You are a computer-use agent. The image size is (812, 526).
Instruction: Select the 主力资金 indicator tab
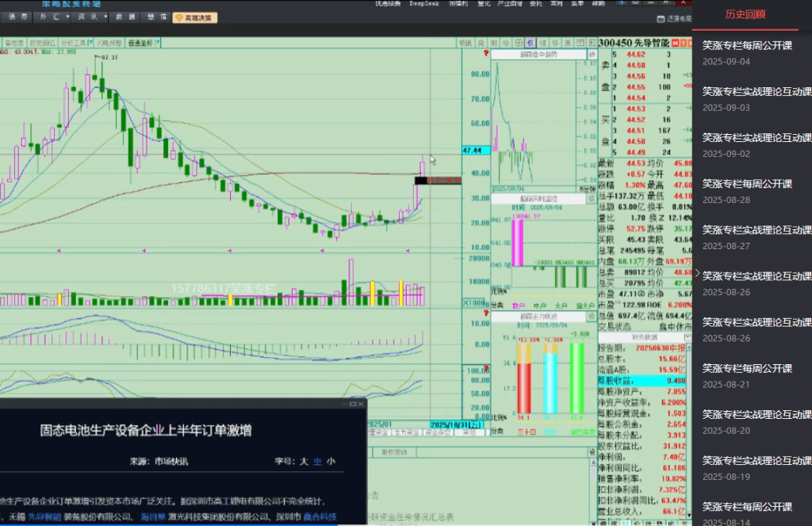tap(407, 432)
